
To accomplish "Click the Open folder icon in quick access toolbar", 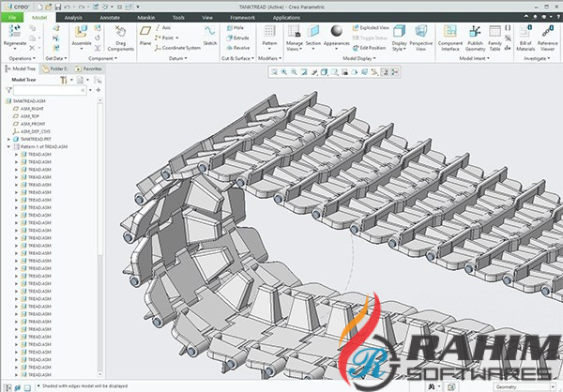I will pyautogui.click(x=49, y=7).
